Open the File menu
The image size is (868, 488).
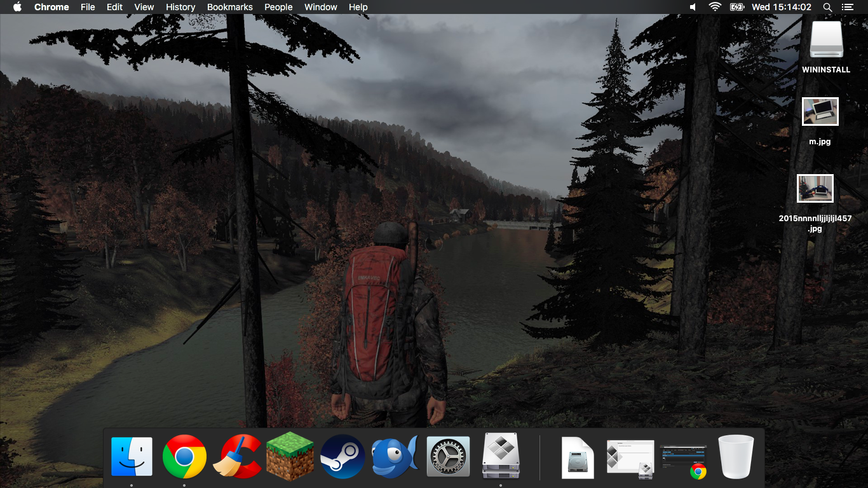click(88, 7)
